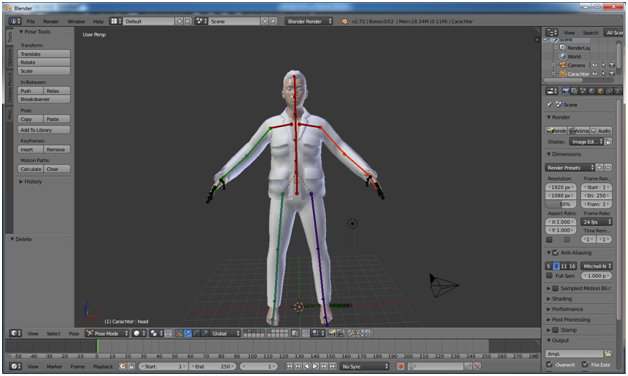Collapse the Pose Tools panel
The width and height of the screenshot is (628, 376).
pyautogui.click(x=21, y=32)
